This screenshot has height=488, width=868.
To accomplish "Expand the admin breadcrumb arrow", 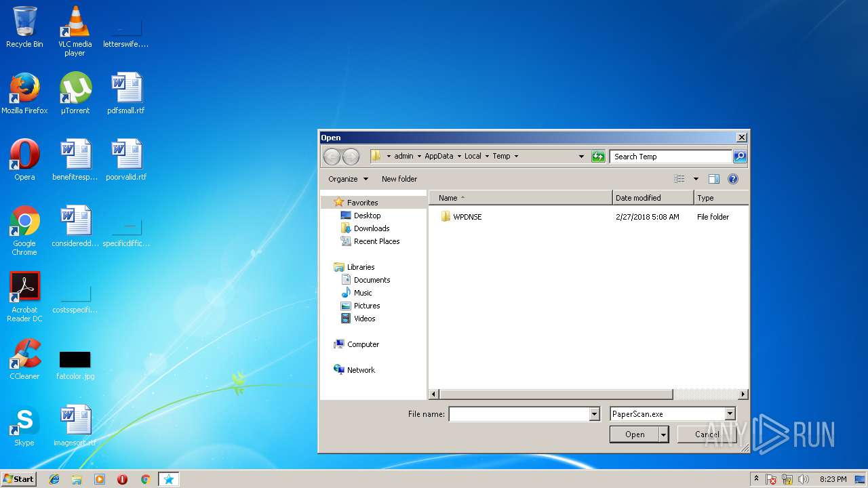I will pyautogui.click(x=419, y=157).
